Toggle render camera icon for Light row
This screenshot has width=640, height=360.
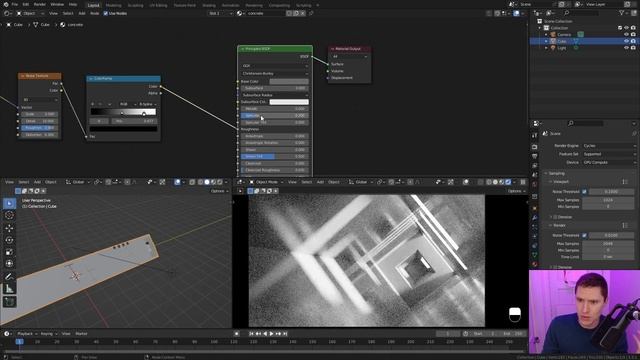coord(633,48)
